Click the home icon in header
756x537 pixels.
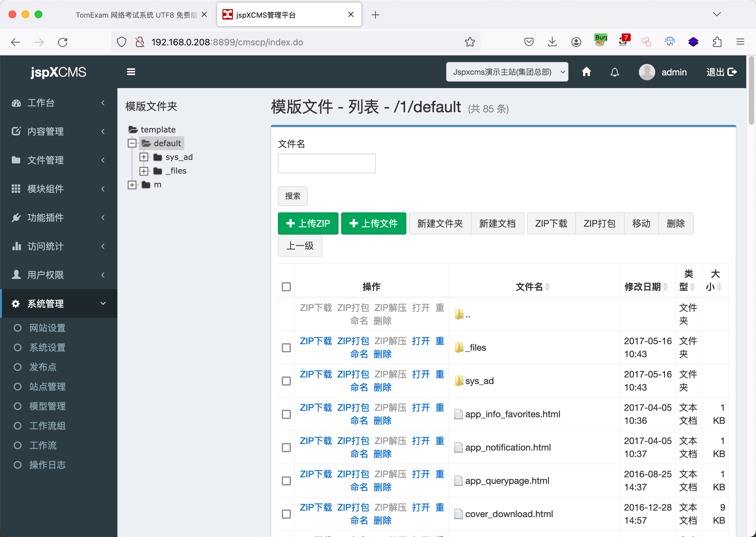586,72
